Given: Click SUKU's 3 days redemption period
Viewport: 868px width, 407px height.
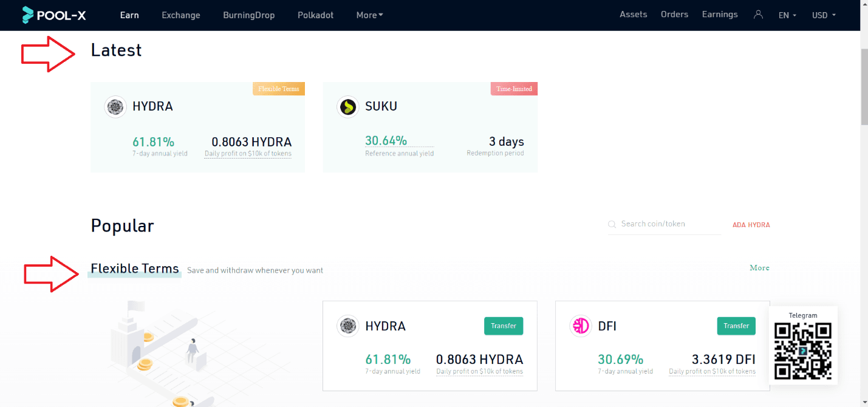Looking at the screenshot, I should pos(507,142).
